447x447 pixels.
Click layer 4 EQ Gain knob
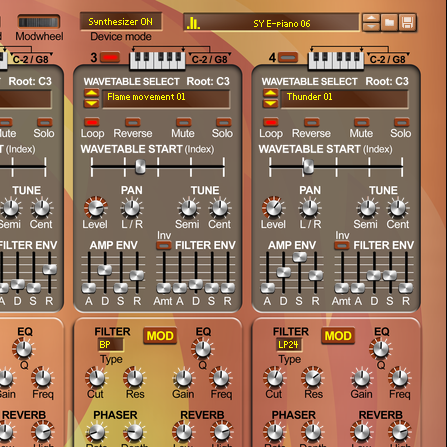[362, 378]
